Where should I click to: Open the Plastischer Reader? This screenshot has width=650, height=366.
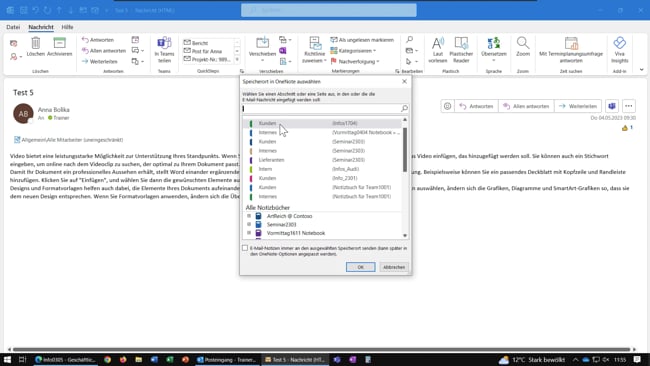pos(461,49)
